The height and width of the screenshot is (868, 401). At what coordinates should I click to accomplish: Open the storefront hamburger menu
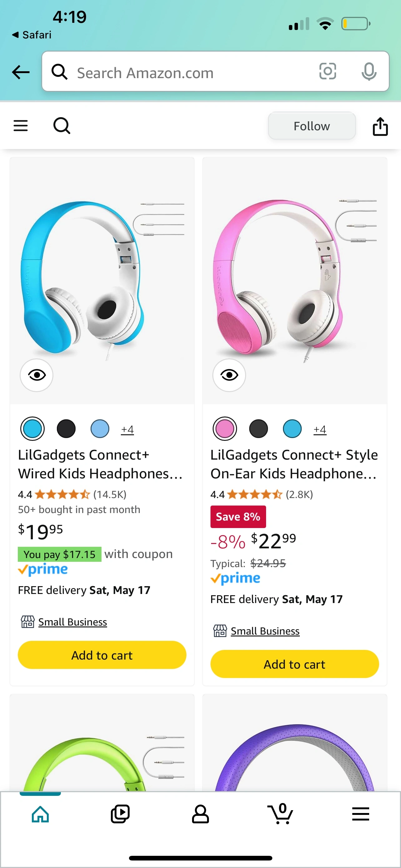[x=21, y=126]
